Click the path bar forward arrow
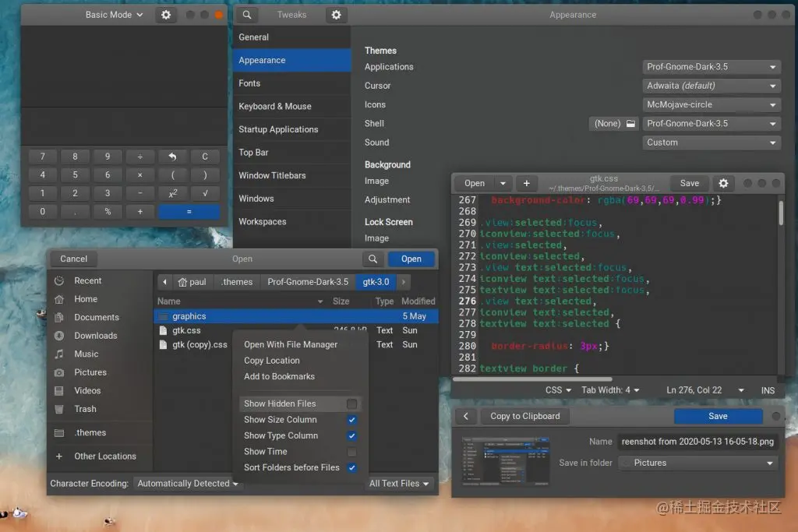This screenshot has width=798, height=532. tap(404, 282)
